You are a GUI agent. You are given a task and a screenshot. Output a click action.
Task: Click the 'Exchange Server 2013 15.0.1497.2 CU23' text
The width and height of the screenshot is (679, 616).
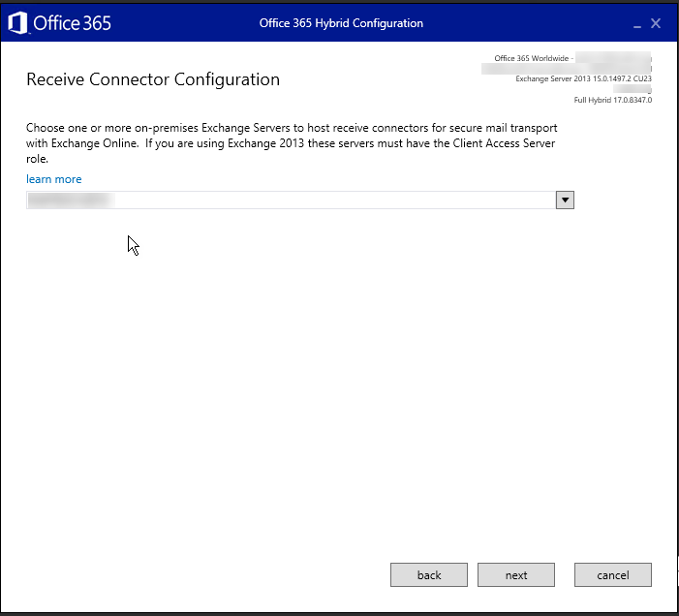pyautogui.click(x=583, y=78)
